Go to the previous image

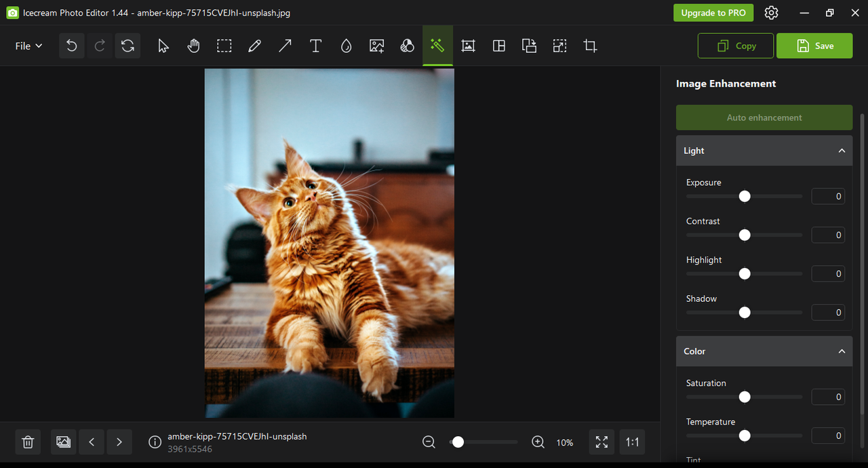point(92,442)
